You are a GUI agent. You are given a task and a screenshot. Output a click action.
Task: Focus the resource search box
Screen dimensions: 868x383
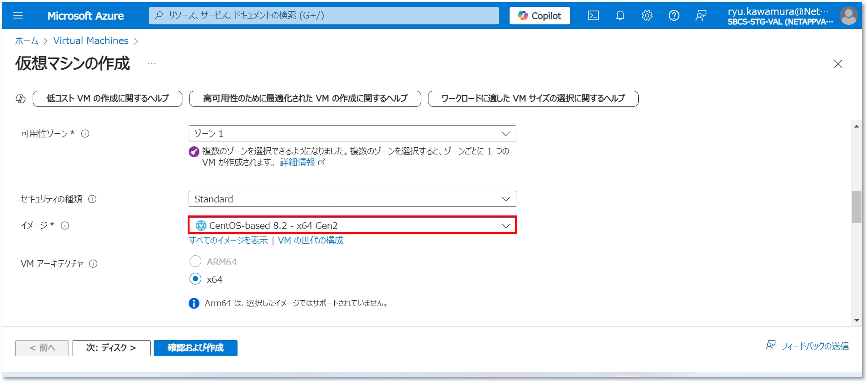[x=323, y=15]
